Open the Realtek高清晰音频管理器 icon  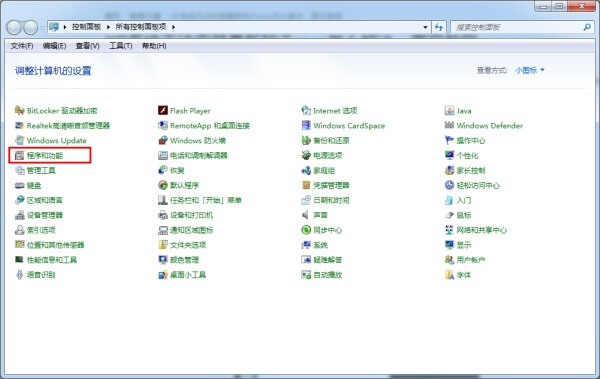pos(20,126)
